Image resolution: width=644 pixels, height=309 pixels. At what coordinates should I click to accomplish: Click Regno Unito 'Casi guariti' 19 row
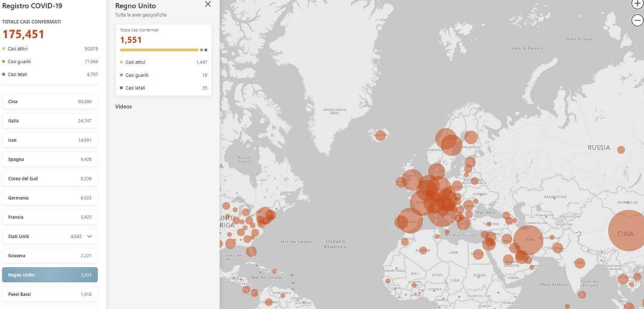163,75
